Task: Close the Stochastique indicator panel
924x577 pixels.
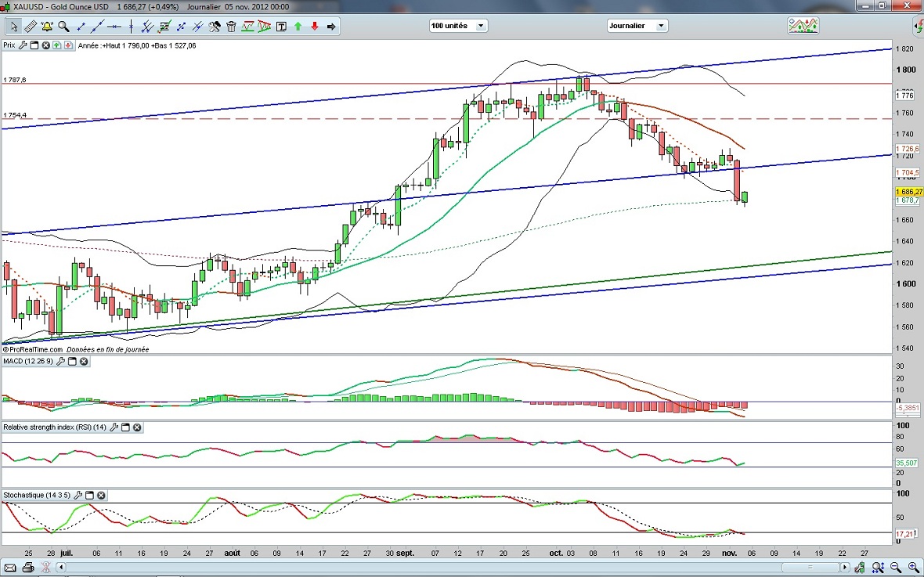Action: [101, 496]
